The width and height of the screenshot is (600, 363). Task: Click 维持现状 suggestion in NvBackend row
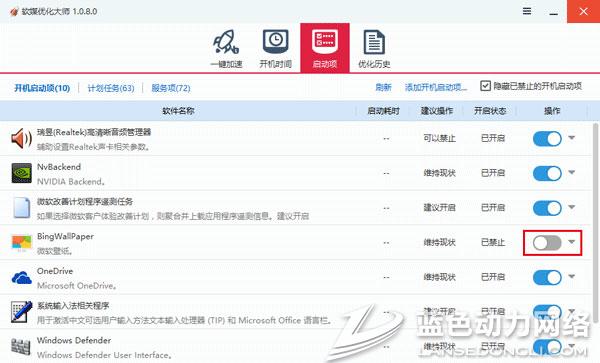439,173
